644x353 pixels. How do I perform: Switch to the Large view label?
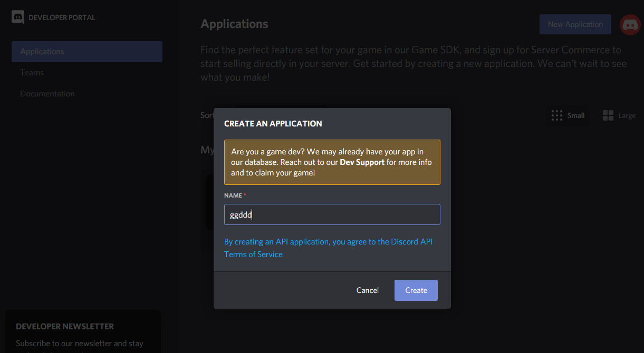coord(627,115)
